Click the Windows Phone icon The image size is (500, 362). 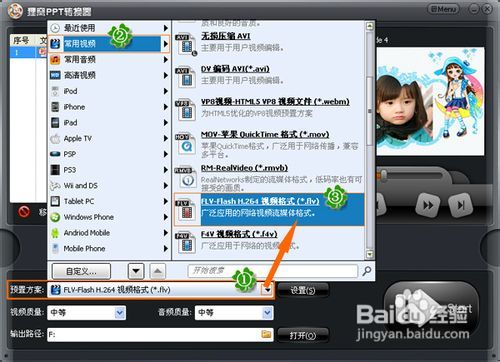[x=55, y=217]
